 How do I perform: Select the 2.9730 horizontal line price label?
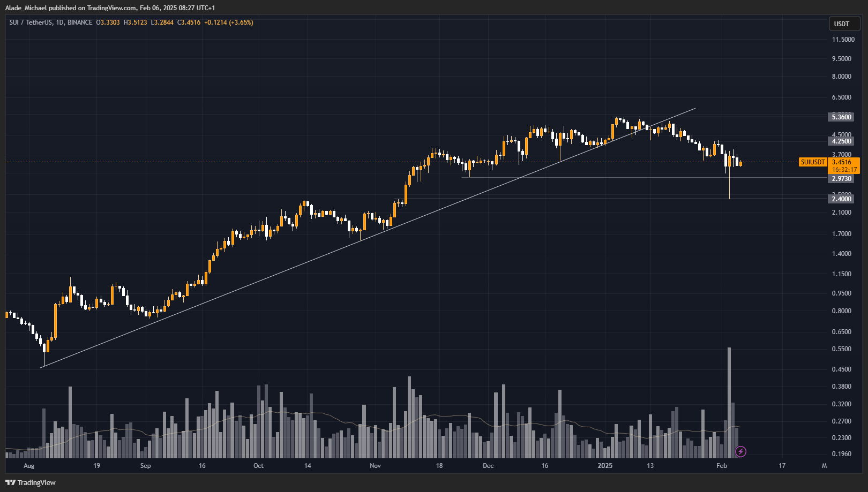point(841,179)
